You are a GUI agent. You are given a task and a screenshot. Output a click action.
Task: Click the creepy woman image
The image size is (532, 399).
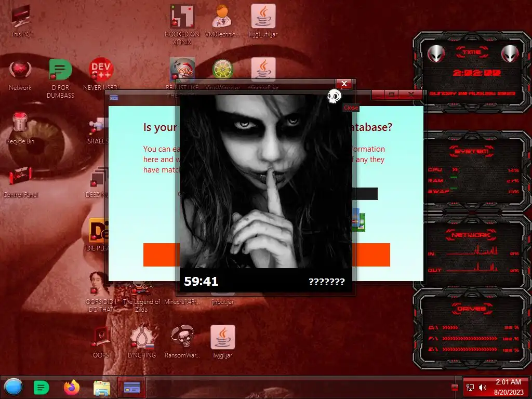click(265, 181)
